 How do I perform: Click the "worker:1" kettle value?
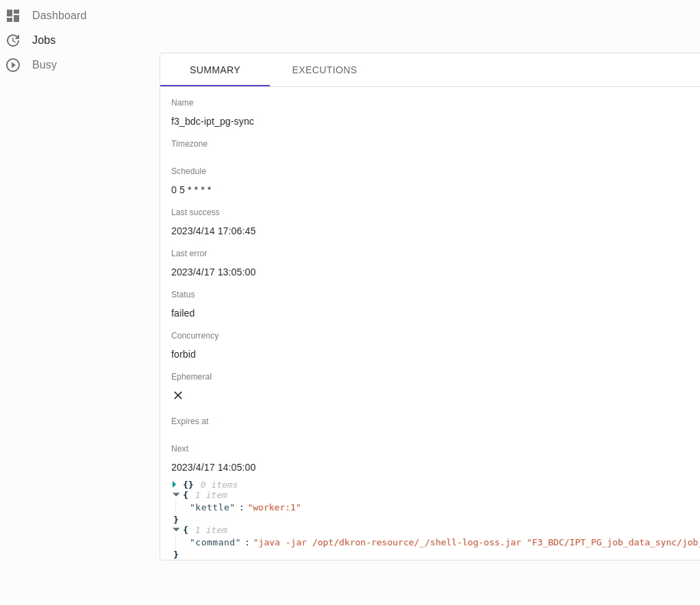pyautogui.click(x=274, y=507)
